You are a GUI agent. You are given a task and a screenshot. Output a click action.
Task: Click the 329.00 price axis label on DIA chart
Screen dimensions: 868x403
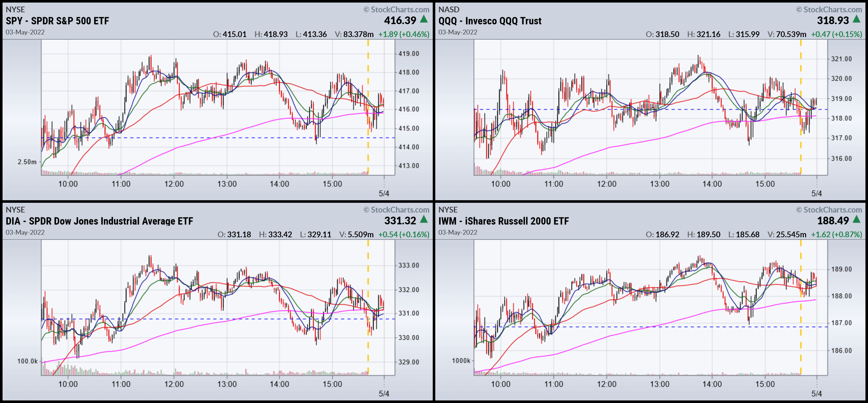click(409, 362)
